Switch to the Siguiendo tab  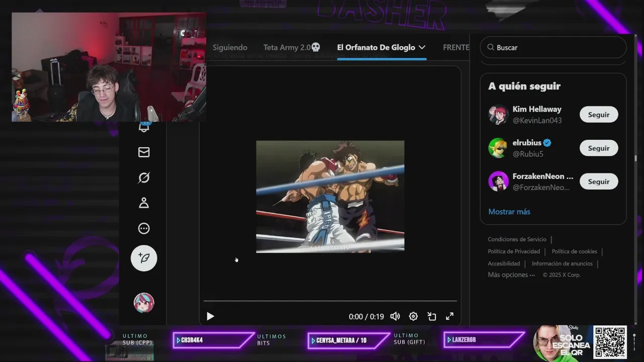point(230,47)
